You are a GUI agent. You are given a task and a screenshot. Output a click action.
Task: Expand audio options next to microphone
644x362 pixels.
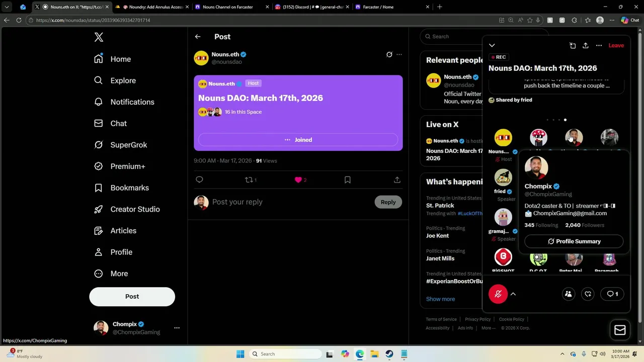pyautogui.click(x=513, y=294)
